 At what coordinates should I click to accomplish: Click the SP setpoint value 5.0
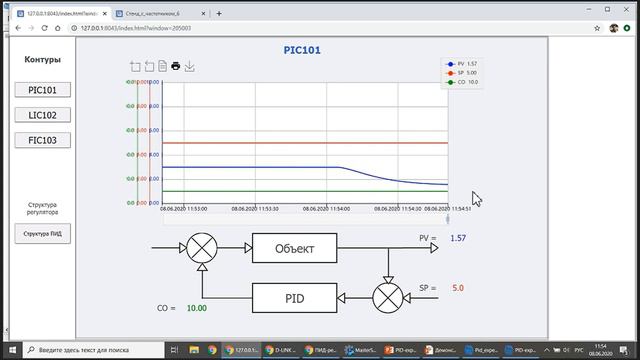tap(458, 288)
